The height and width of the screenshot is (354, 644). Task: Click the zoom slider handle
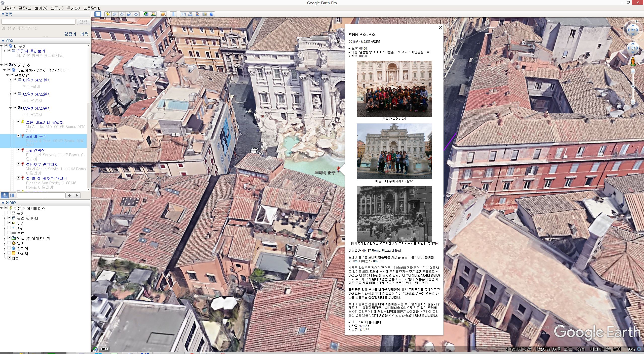point(633,86)
